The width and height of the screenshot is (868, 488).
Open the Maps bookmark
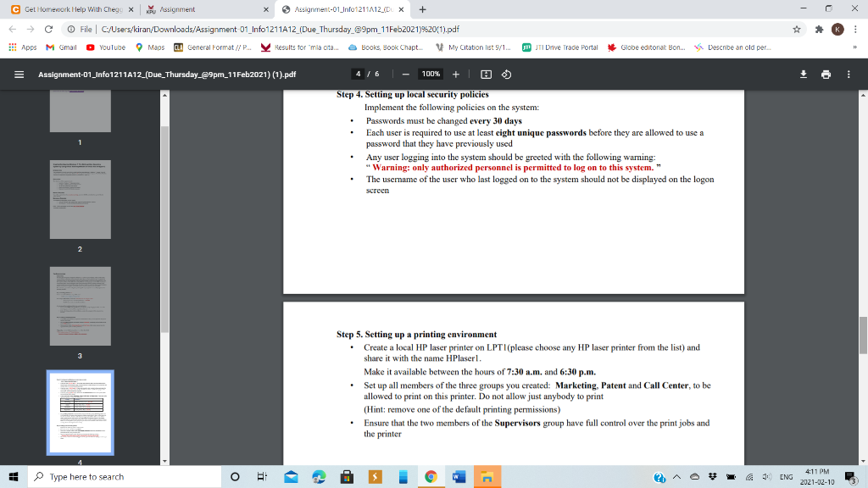tap(150, 47)
